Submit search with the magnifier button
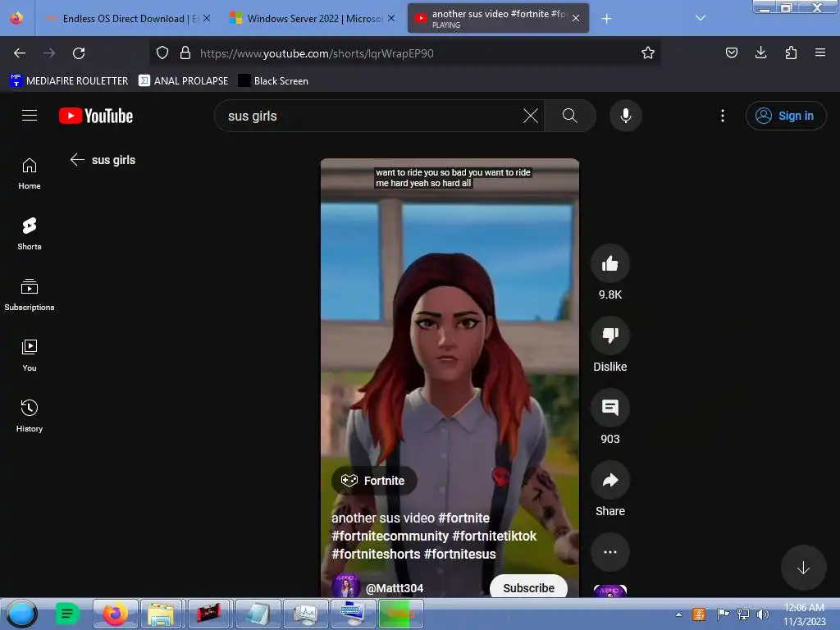Viewport: 840px width, 630px height. point(570,116)
